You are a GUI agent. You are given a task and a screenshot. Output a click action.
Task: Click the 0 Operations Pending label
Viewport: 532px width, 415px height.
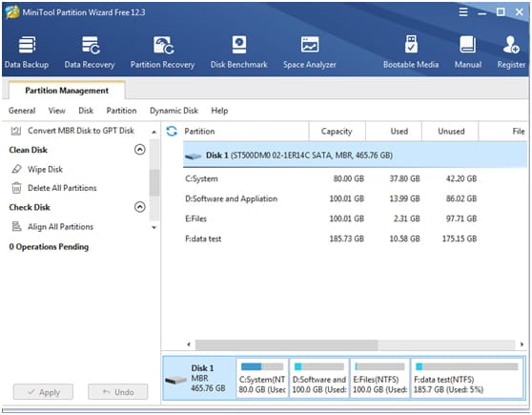click(49, 247)
